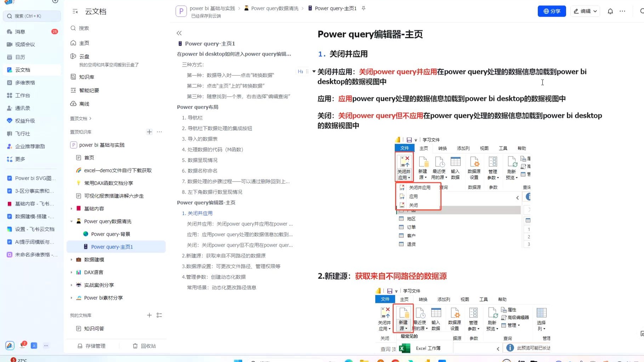Pin the document using the pin icon
Image resolution: width=644 pixels, height=362 pixels.
pyautogui.click(x=364, y=8)
